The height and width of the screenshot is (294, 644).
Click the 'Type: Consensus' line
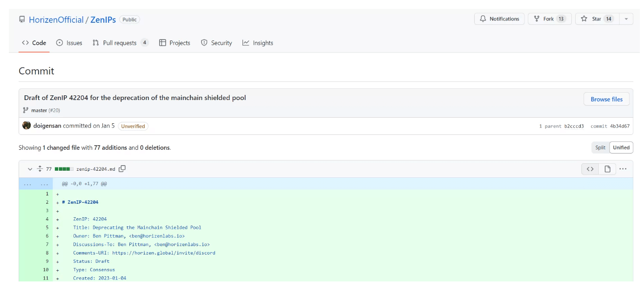pyautogui.click(x=94, y=269)
